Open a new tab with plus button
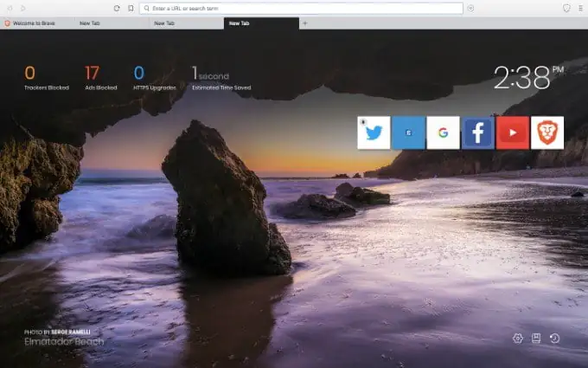Viewport: 588px width, 368px height. click(305, 23)
